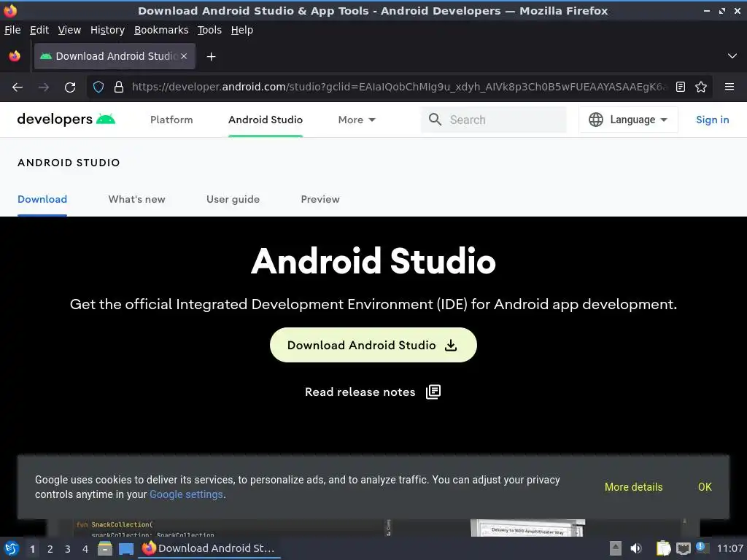Close the Download Android Studio tab

184,56
